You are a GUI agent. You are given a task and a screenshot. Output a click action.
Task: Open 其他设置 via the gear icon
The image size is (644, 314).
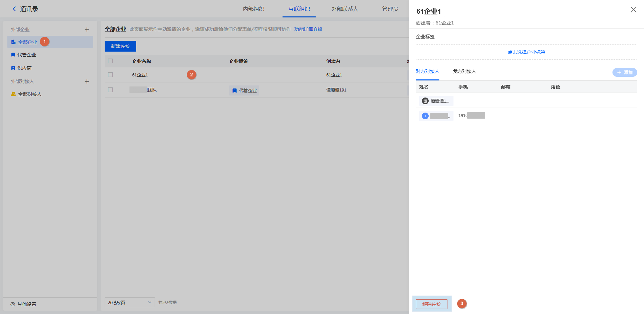(x=13, y=304)
